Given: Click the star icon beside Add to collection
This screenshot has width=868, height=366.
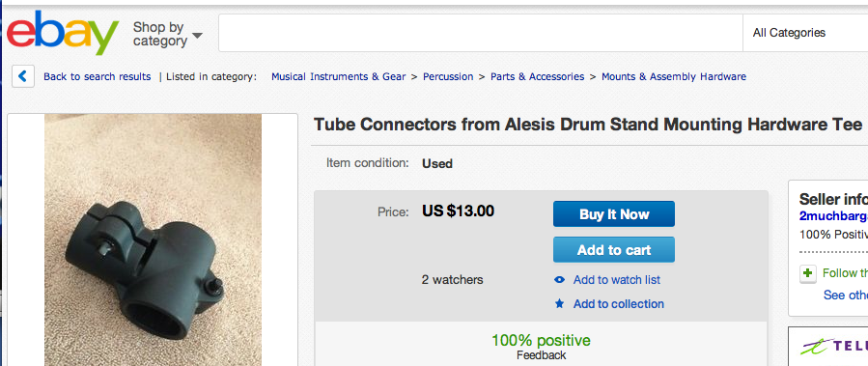Looking at the screenshot, I should pyautogui.click(x=560, y=304).
